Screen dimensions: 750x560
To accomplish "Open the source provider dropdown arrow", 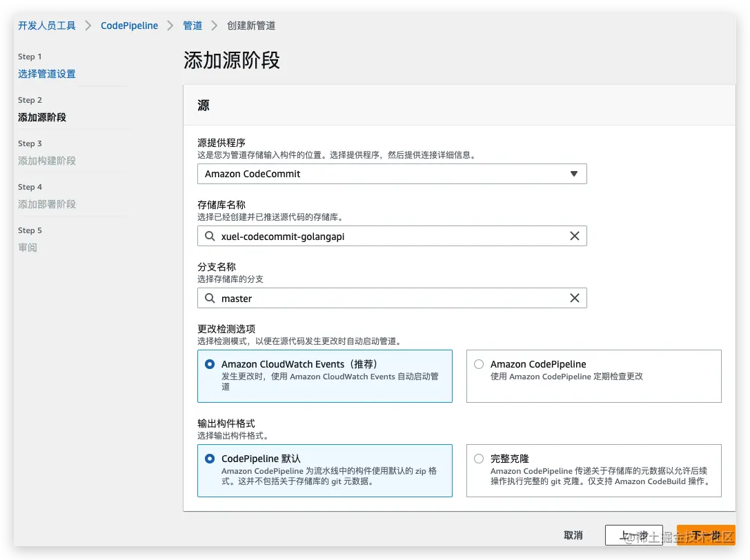I will [x=573, y=174].
